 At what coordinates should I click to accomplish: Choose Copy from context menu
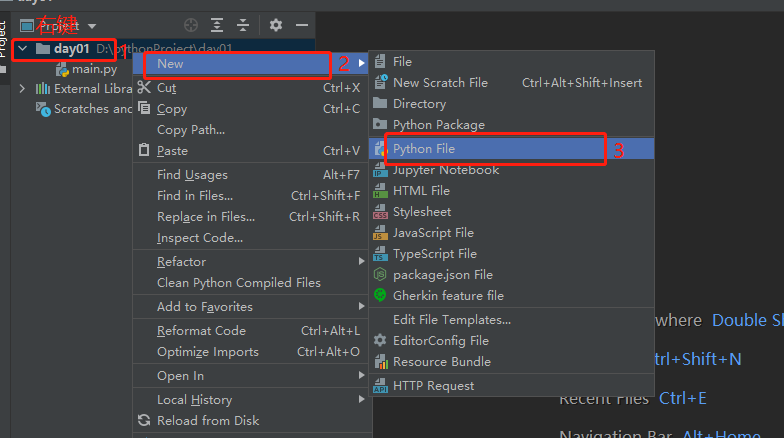(x=250, y=109)
